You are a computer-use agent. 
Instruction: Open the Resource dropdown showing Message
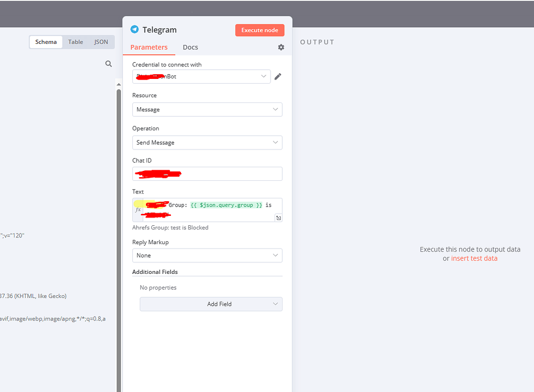207,110
